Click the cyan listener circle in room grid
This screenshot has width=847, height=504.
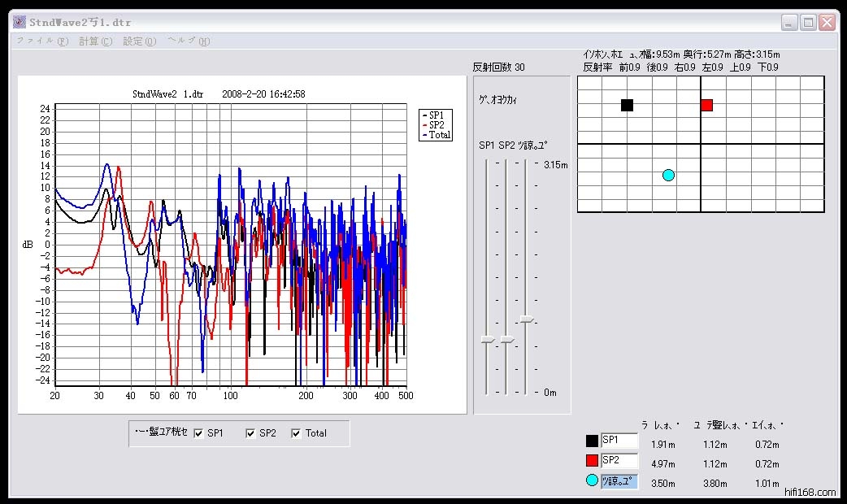point(668,175)
